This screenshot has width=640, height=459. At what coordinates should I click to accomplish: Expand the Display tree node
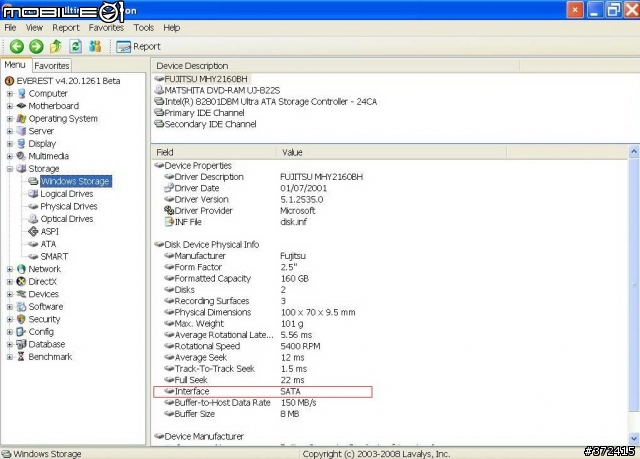click(x=10, y=144)
